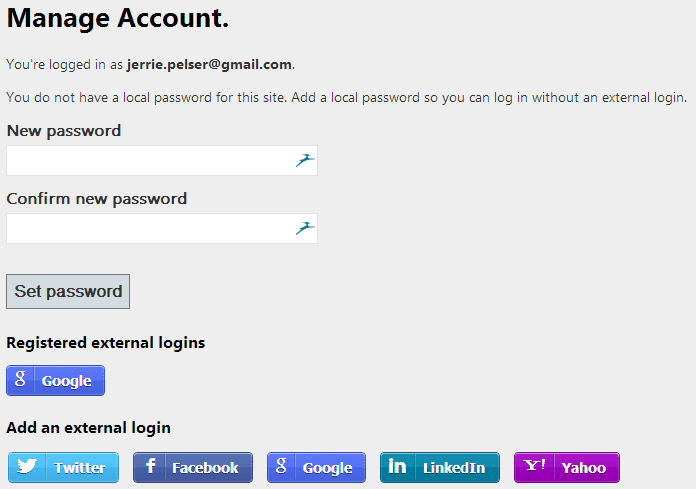Click the Twitter bird icon
Viewport: 696px width, 489px height.
(x=27, y=467)
